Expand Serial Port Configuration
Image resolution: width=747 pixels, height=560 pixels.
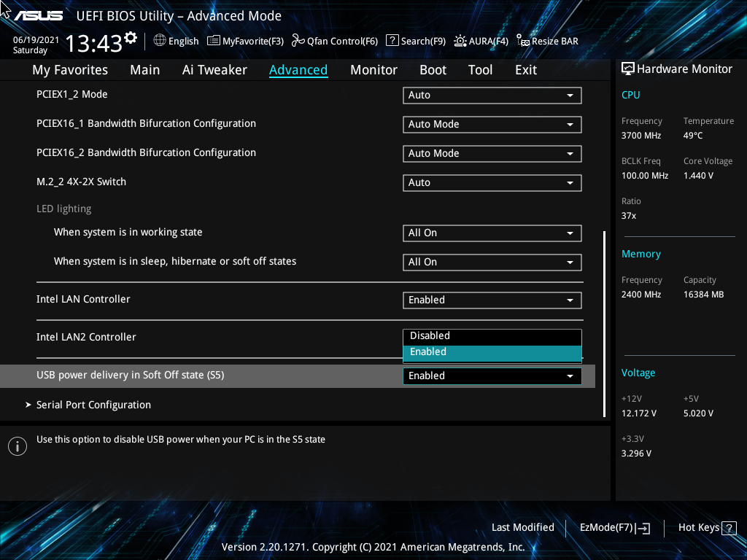(x=93, y=405)
